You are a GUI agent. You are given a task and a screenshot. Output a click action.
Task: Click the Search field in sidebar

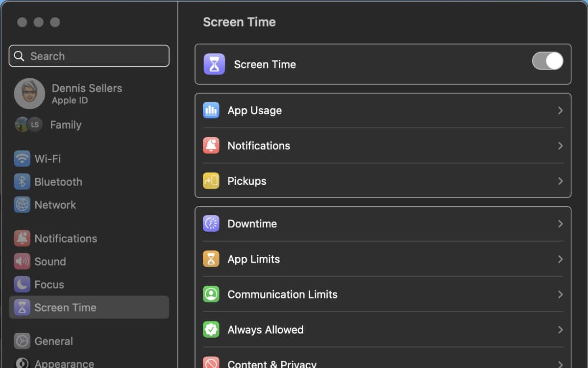(x=89, y=56)
